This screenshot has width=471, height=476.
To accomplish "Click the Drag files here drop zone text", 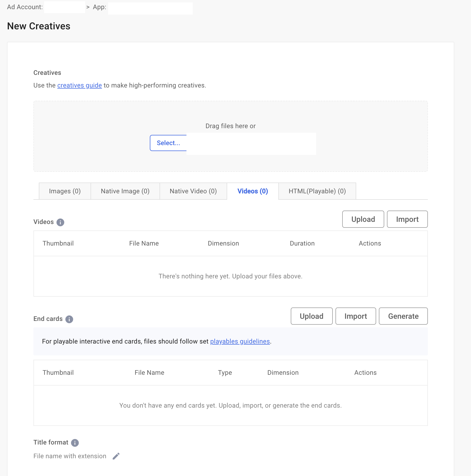I will pyautogui.click(x=231, y=126).
